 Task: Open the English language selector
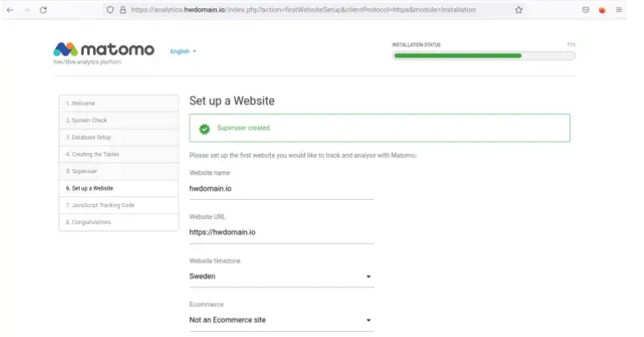[x=183, y=52]
